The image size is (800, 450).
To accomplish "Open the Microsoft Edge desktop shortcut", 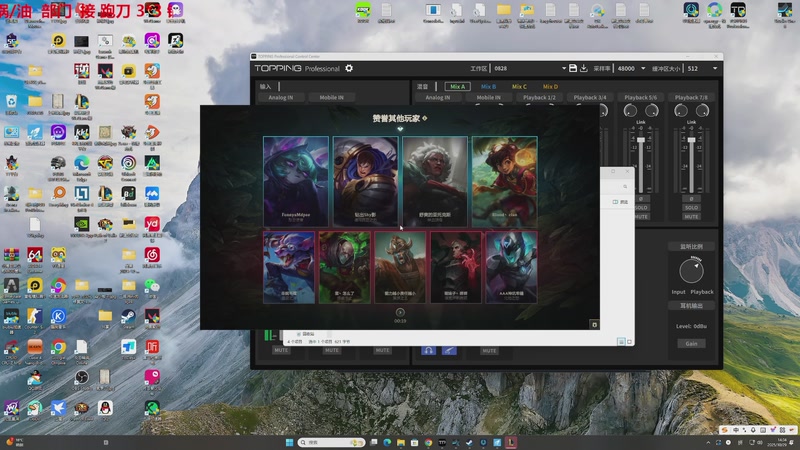I will point(82,166).
